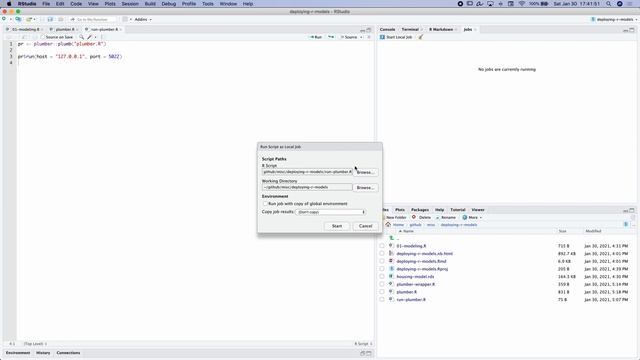Image resolution: width=640 pixels, height=360 pixels.
Task: Browse for the R Script path
Action: click(365, 172)
